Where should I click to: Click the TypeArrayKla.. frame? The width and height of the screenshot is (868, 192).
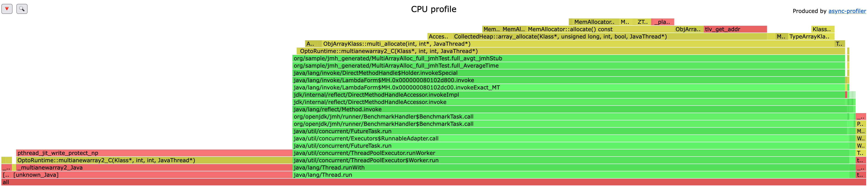tap(811, 36)
